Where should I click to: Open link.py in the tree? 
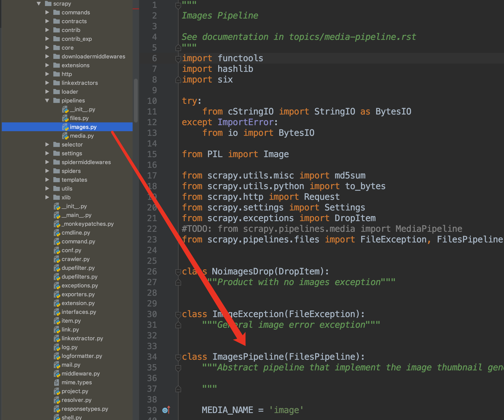70,330
